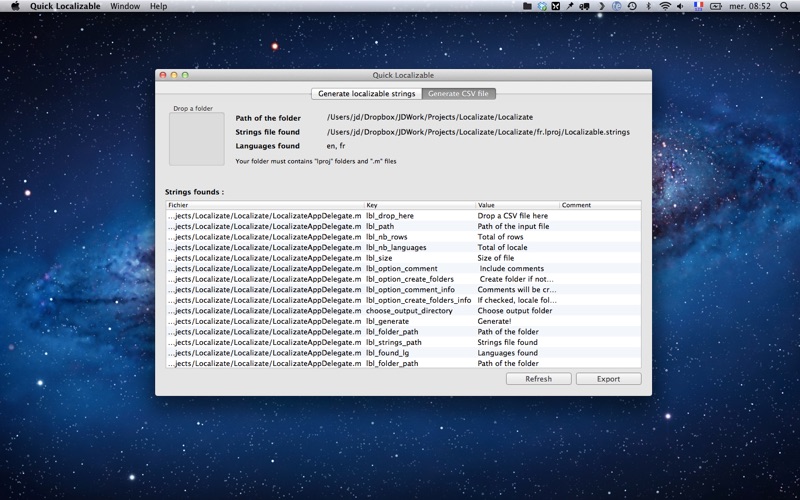Select the lbl_generate row
The image size is (800, 500).
coord(403,321)
